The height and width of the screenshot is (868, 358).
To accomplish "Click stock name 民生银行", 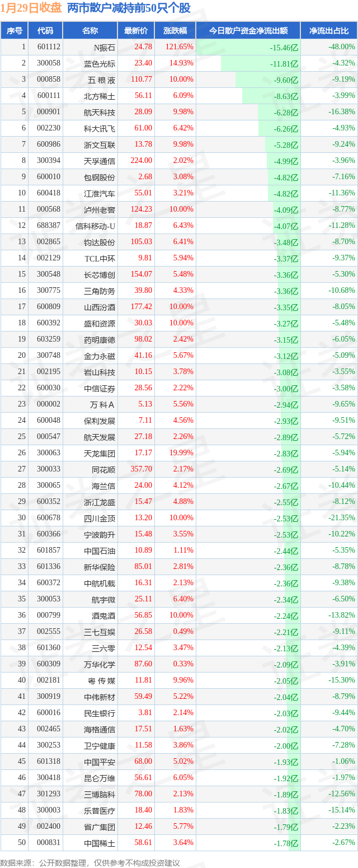I will coord(100,713).
